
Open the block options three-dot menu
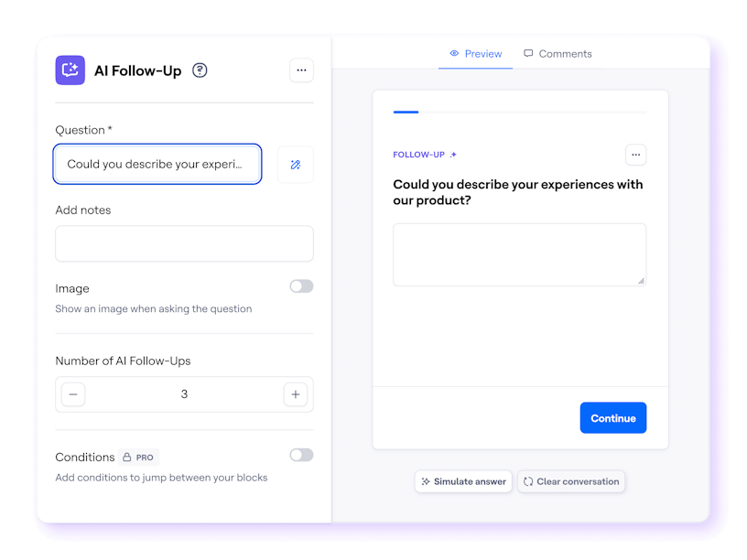(x=301, y=70)
